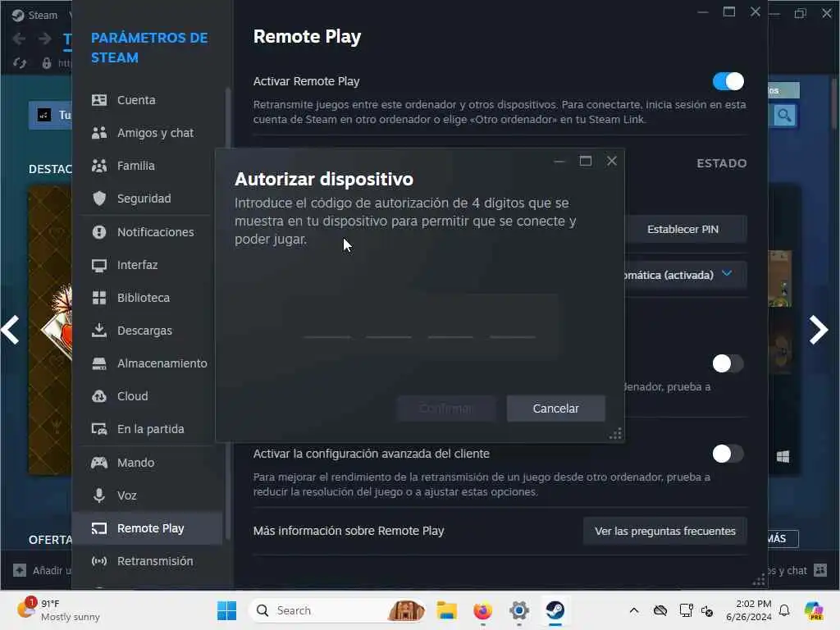Click the Steam taskbar icon
The width and height of the screenshot is (840, 630).
pos(555,610)
